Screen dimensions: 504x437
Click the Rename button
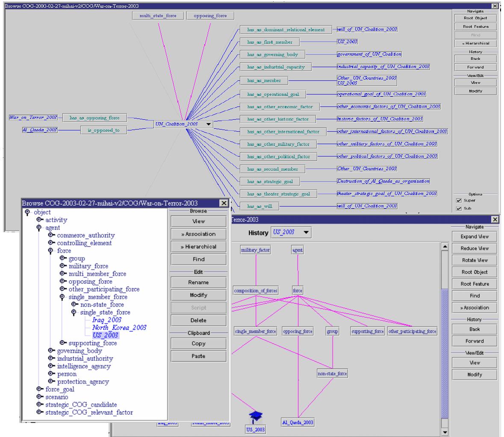pos(198,282)
